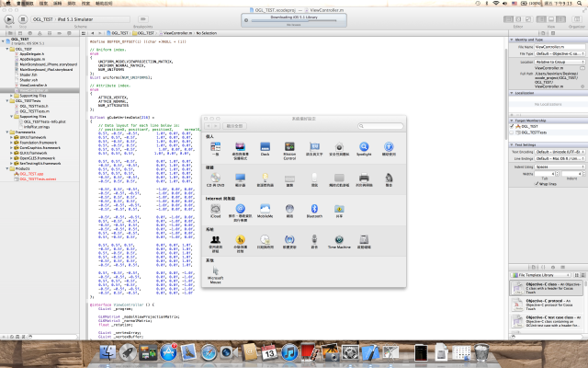Open Startup Disk preferences icon
This screenshot has height=368, width=588.
point(364,239)
